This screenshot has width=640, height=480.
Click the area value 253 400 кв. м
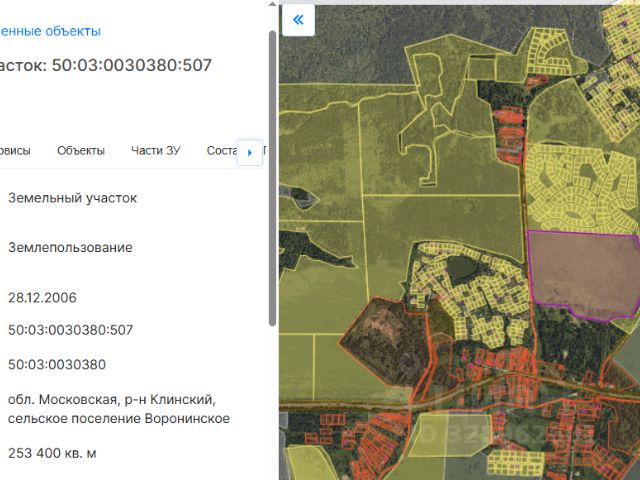[x=52, y=453]
